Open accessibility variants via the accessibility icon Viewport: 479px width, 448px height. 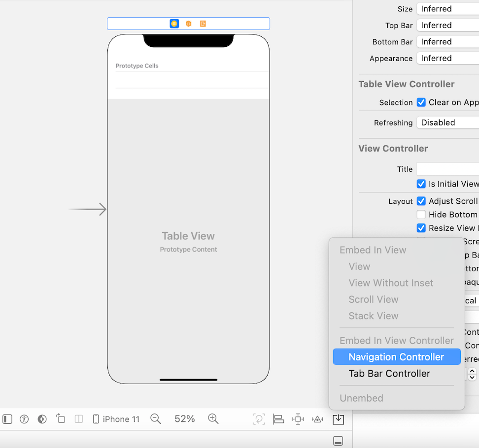24,419
